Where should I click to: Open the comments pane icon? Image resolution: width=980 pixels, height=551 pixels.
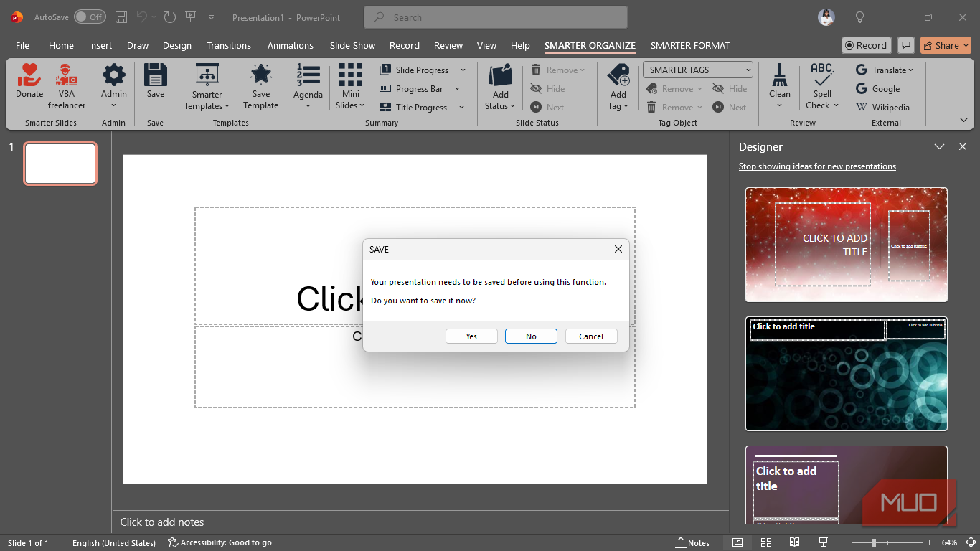[906, 45]
